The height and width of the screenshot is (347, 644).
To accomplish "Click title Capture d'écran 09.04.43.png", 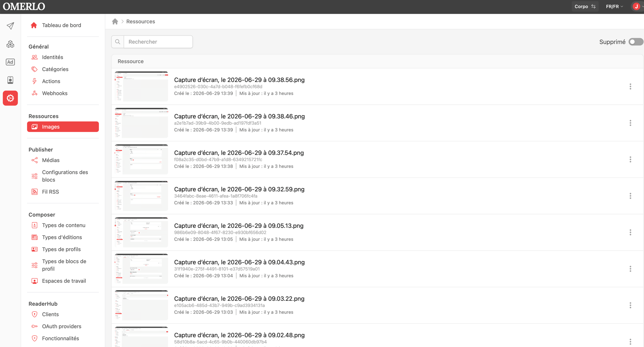I will pos(239,262).
